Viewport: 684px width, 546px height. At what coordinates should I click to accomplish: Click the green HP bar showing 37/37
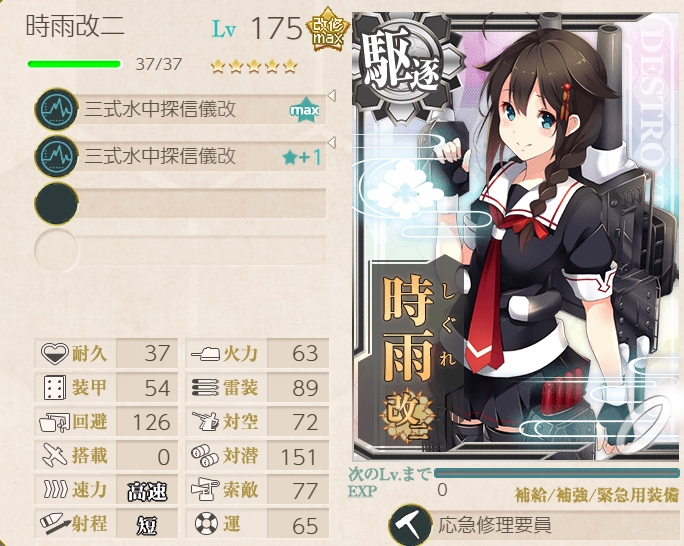74,65
